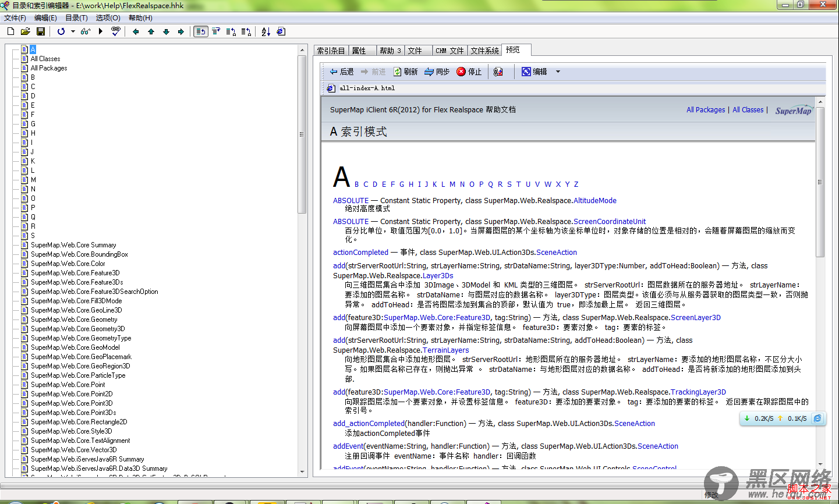This screenshot has height=504, width=839.
Task: Open the dropdown arrow beside 编辑
Action: click(558, 72)
